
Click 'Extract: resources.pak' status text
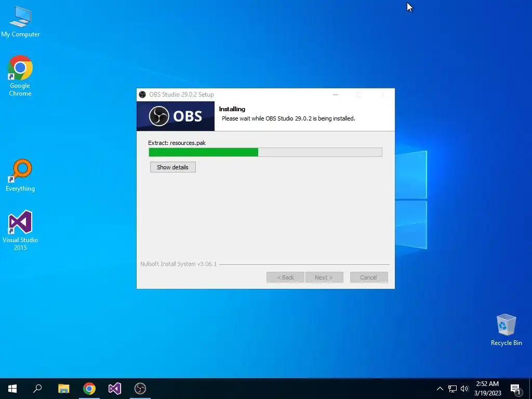pos(177,143)
